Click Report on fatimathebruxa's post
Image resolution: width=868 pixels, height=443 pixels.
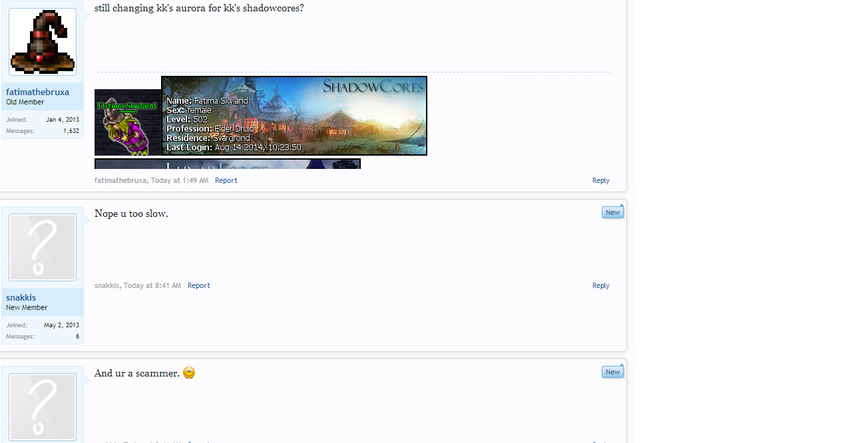pyautogui.click(x=226, y=180)
